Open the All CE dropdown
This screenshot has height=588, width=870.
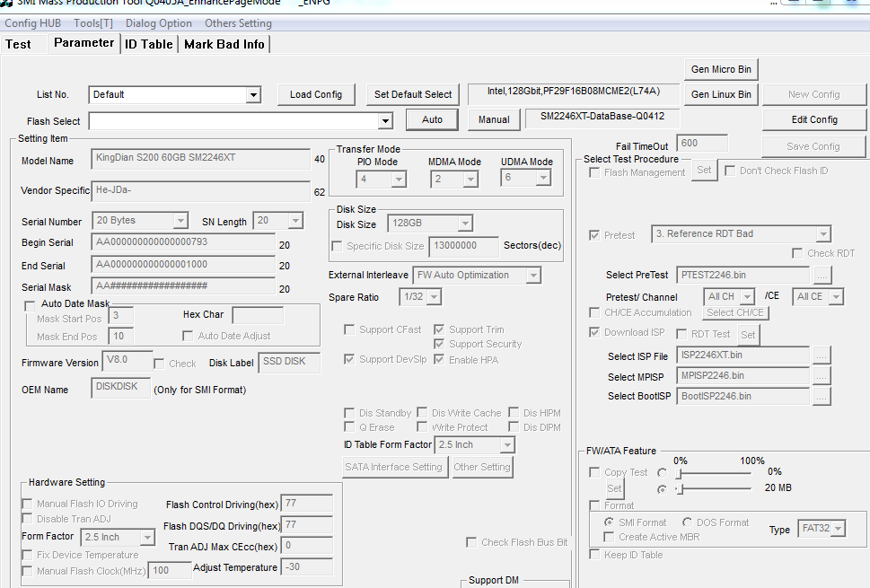click(x=836, y=297)
